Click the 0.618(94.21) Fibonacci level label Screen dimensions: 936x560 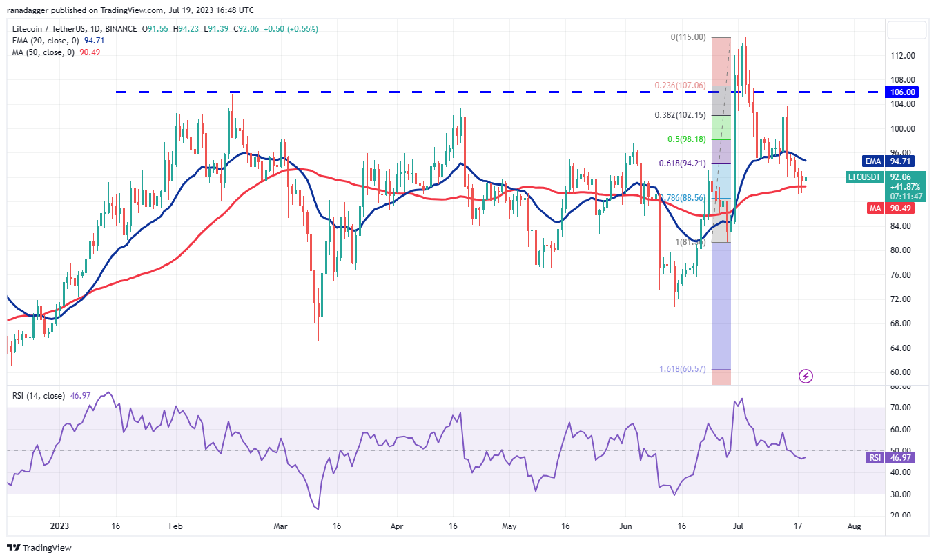pyautogui.click(x=683, y=163)
